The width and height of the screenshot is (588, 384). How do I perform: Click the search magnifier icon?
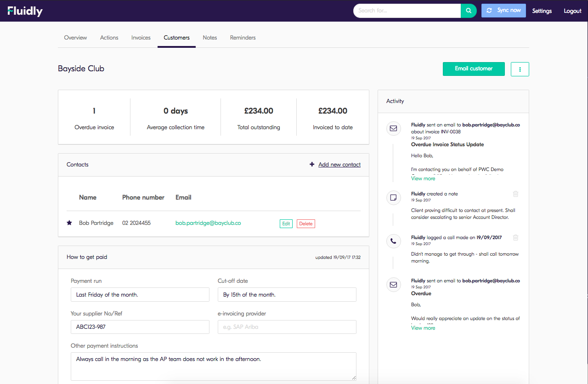click(468, 10)
